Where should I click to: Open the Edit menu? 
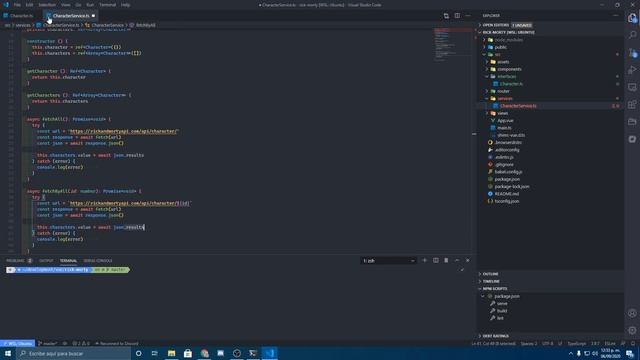[29, 5]
